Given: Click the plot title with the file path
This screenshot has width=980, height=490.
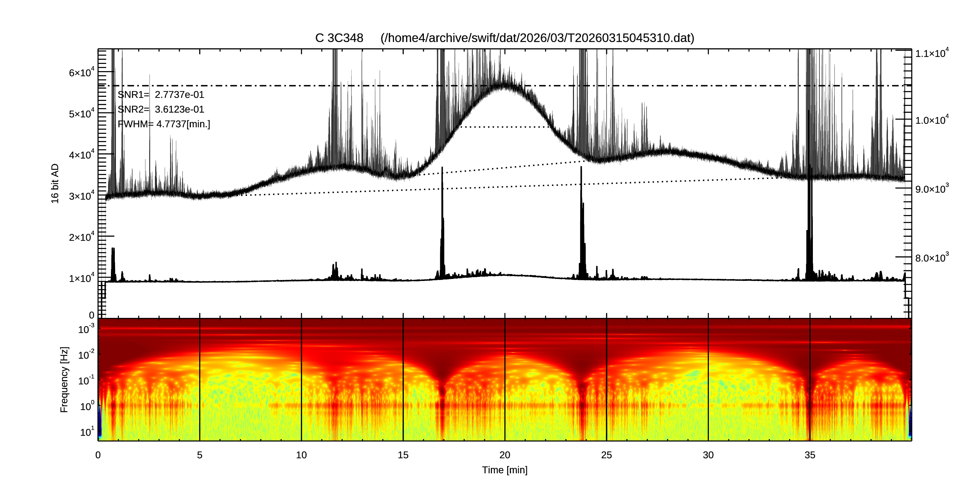Looking at the screenshot, I should click(x=504, y=38).
